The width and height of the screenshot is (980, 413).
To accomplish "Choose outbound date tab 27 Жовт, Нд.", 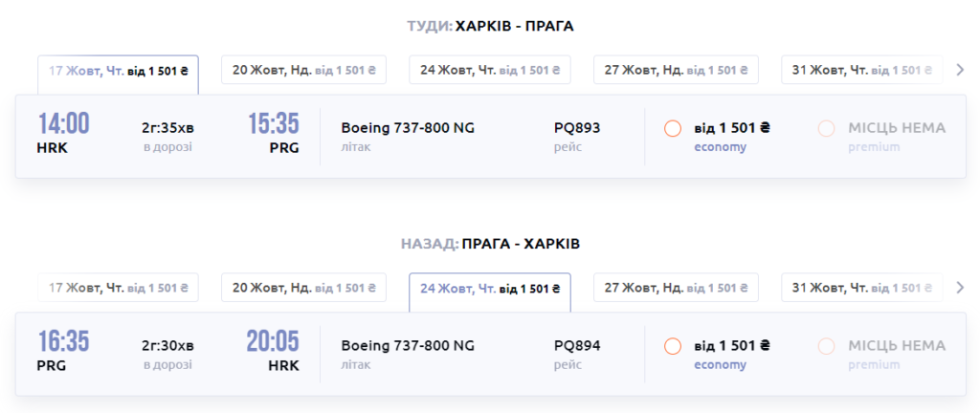I will coord(676,70).
